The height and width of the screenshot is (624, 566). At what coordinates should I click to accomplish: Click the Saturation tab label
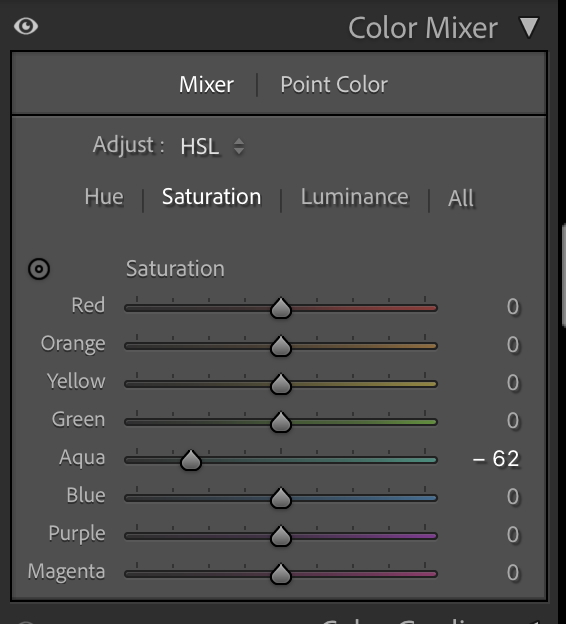click(211, 197)
